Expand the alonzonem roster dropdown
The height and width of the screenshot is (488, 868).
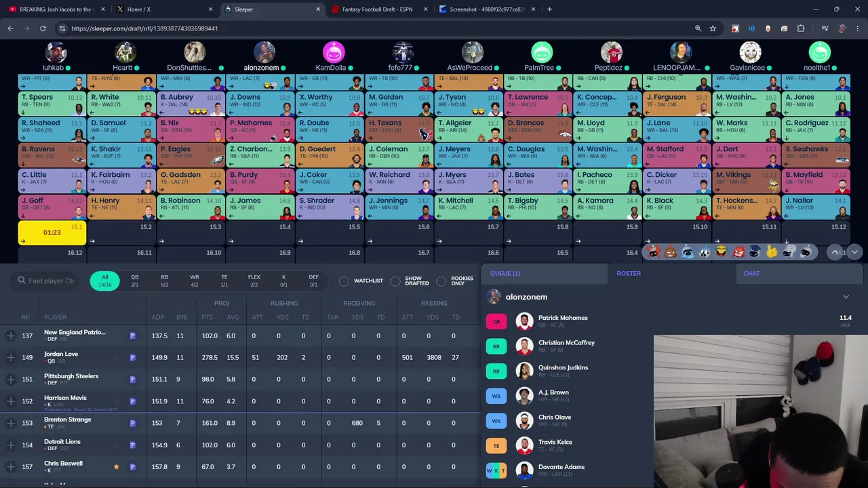coord(846,297)
